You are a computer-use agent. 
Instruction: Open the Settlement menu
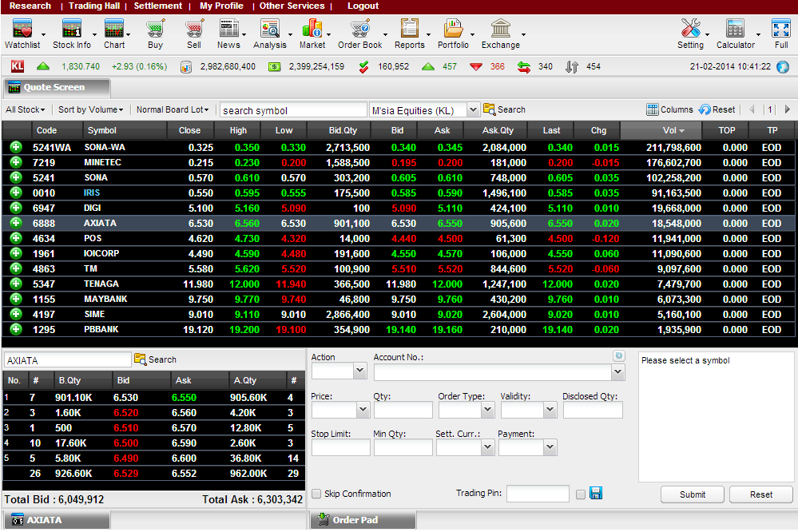point(158,6)
